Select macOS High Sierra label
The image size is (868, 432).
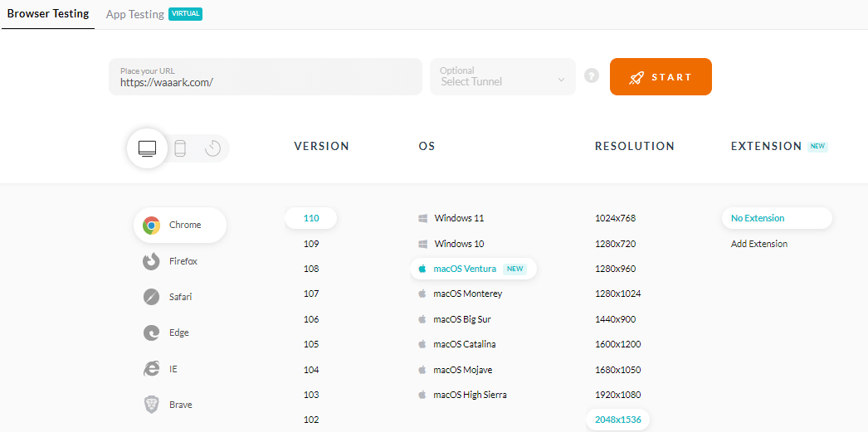pyautogui.click(x=470, y=395)
